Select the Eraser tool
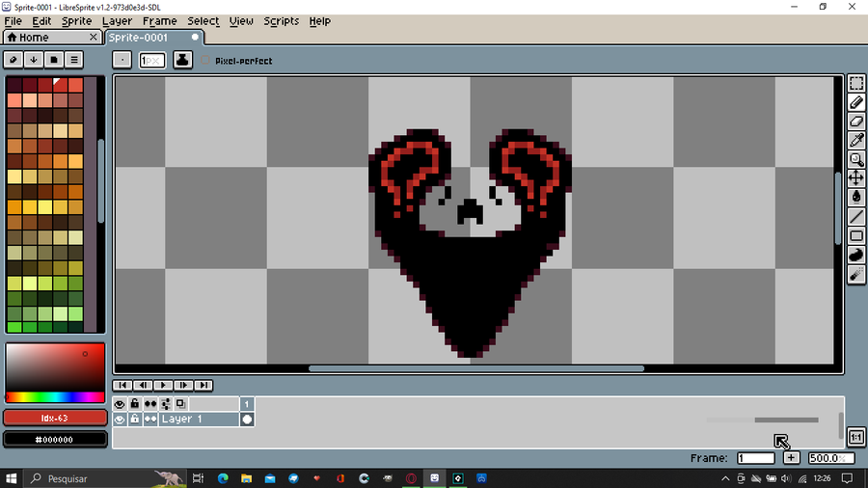This screenshot has width=868, height=488. 855,122
